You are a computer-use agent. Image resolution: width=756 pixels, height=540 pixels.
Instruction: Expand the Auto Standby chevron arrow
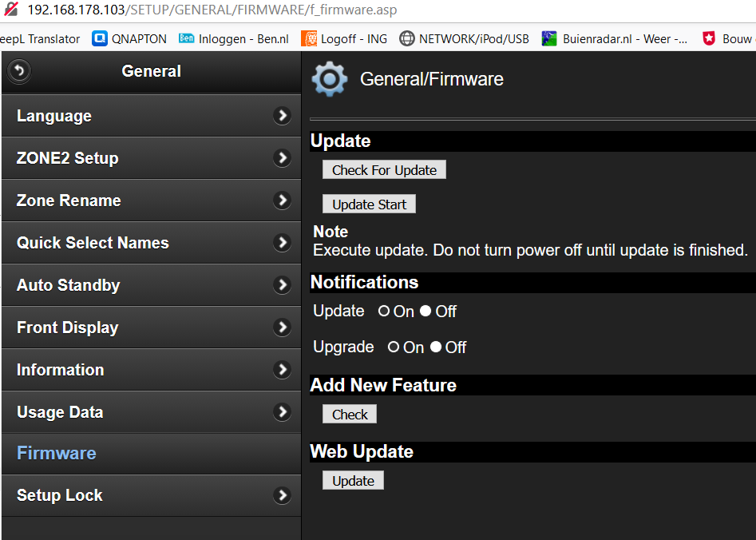282,284
